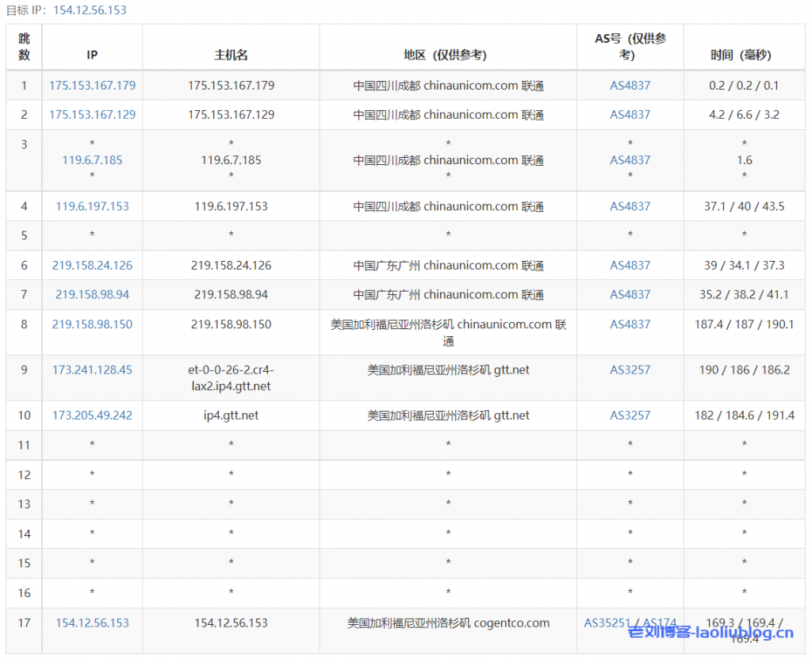Open the 154.12.56.153 link in hop 17
Image resolution: width=812 pixels, height=659 pixels.
(92, 623)
